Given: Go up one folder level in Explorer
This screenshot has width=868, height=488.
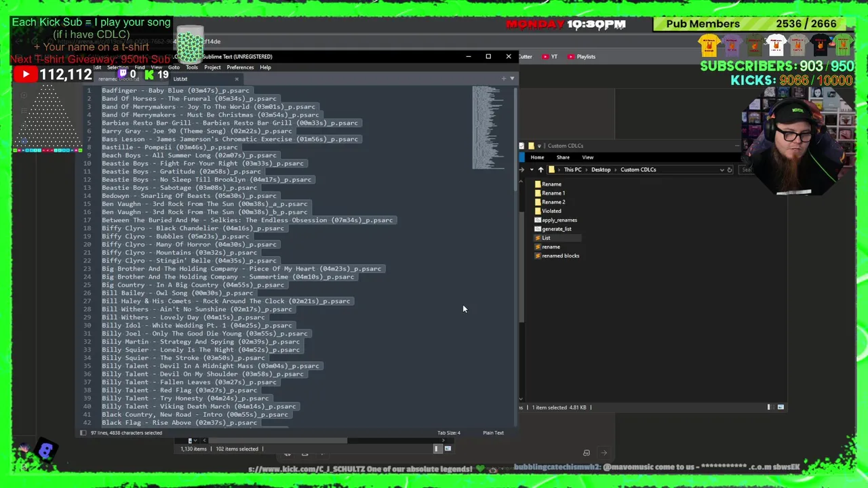Looking at the screenshot, I should (x=540, y=169).
